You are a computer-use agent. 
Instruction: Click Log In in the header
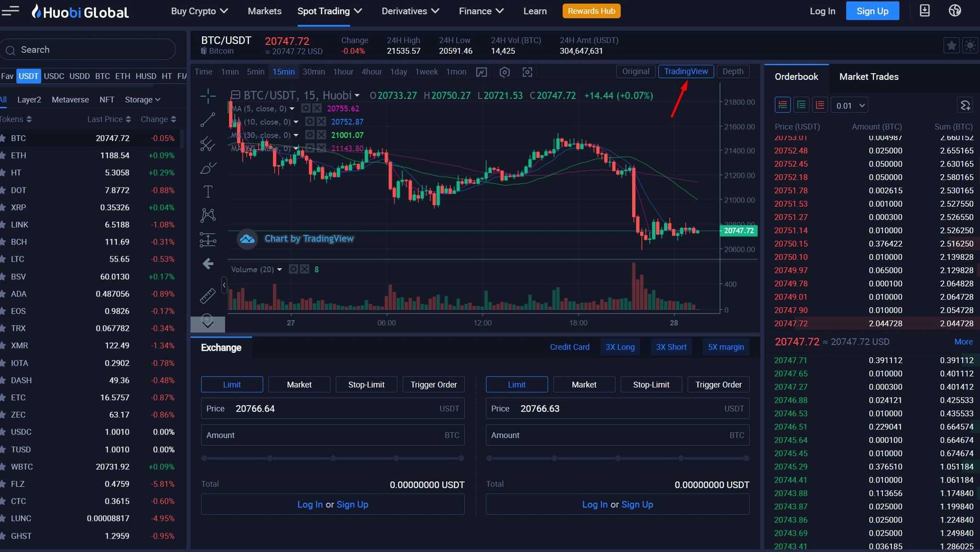(x=822, y=11)
